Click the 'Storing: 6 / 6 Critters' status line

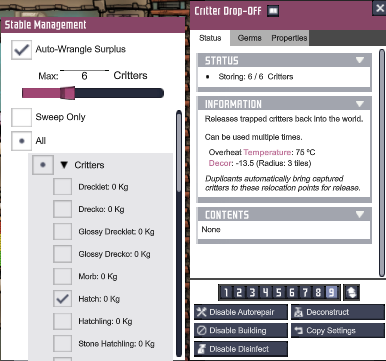click(256, 77)
